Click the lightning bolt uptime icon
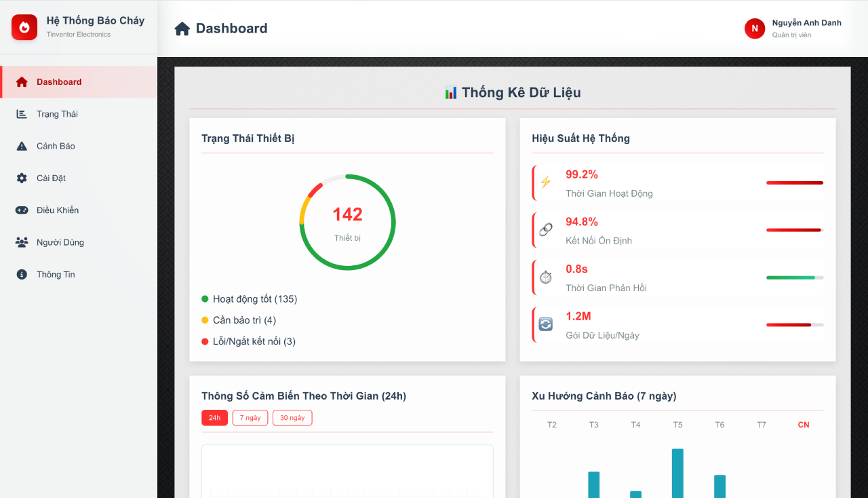The image size is (868, 498). coord(546,183)
